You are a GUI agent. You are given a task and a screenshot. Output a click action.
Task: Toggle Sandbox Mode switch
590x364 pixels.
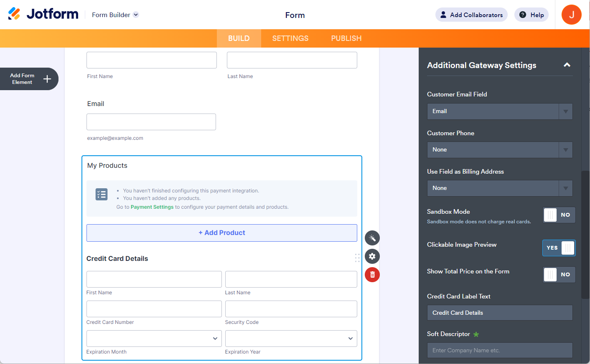(x=559, y=215)
